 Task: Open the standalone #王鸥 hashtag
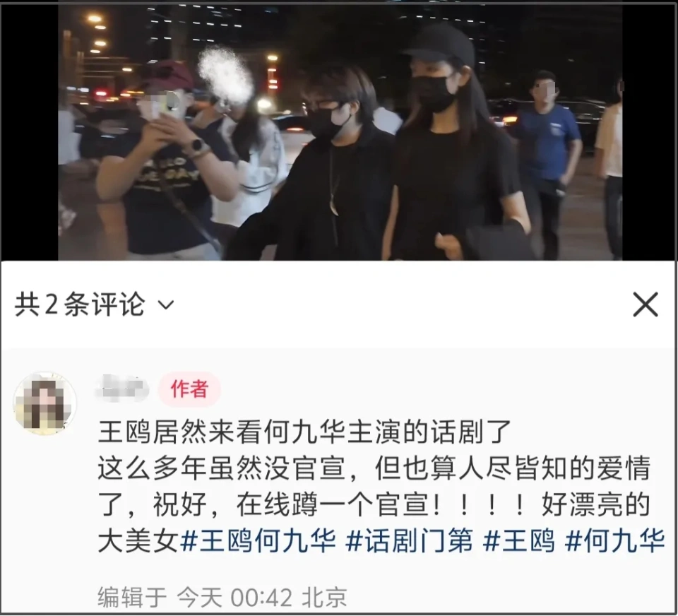tap(519, 540)
